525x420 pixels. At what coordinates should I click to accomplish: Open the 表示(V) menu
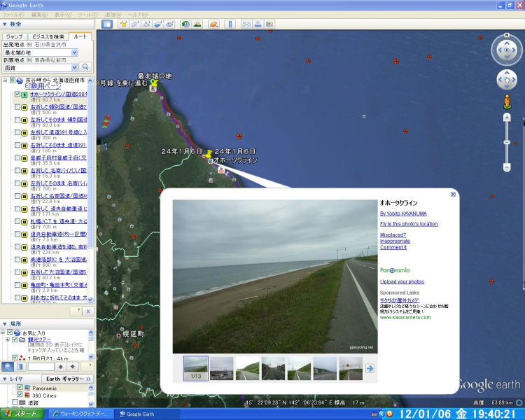(63, 15)
